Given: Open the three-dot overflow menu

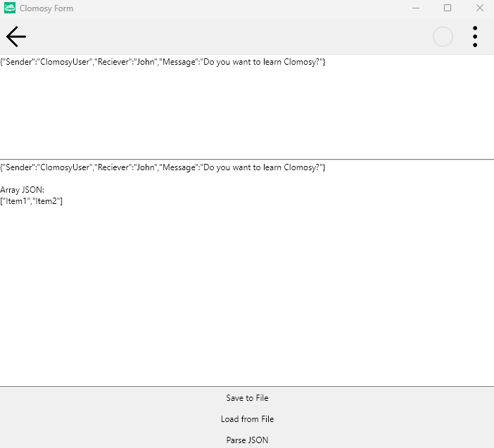Looking at the screenshot, I should pyautogui.click(x=475, y=37).
